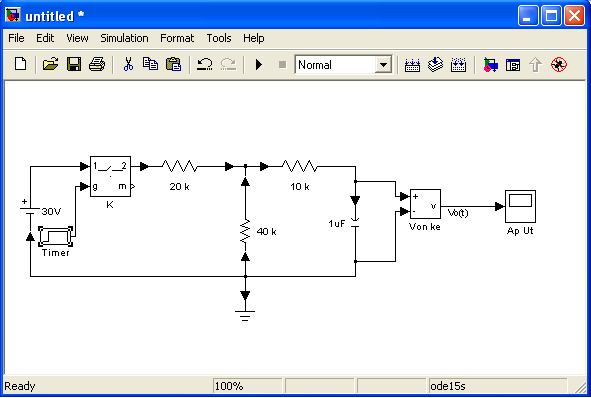Select the switch block K
Screen dimensions: 591x398
pyautogui.click(x=110, y=176)
